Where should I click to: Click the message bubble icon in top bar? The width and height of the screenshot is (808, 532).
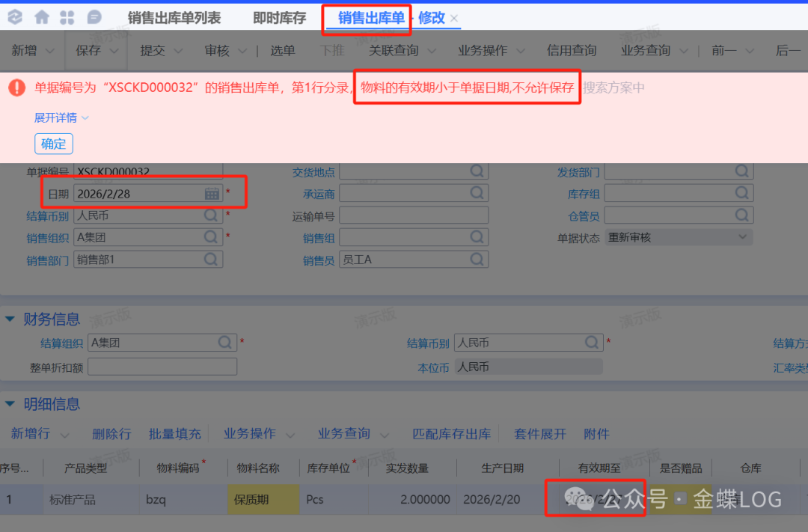point(94,17)
